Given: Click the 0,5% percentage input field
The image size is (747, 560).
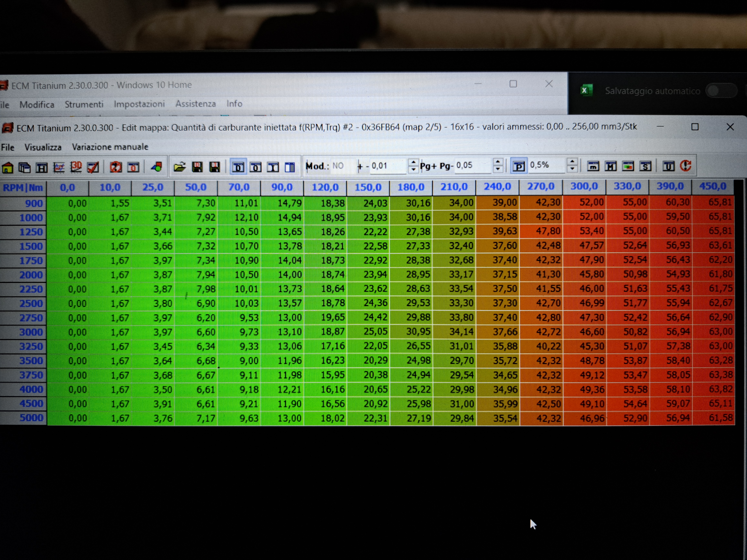Looking at the screenshot, I should [547, 165].
